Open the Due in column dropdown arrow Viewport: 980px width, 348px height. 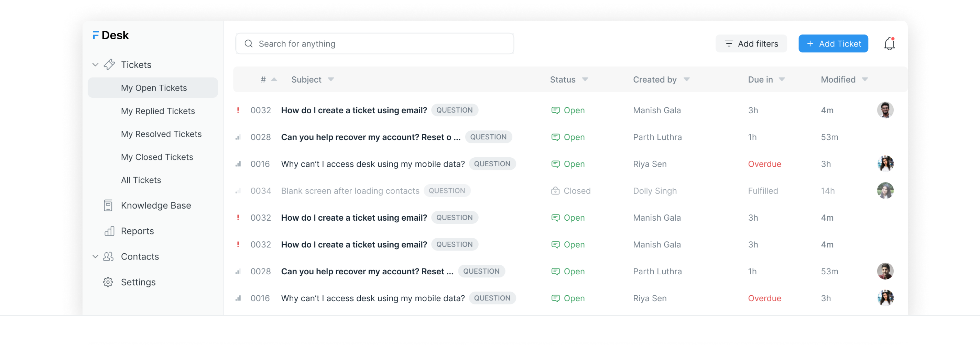781,80
